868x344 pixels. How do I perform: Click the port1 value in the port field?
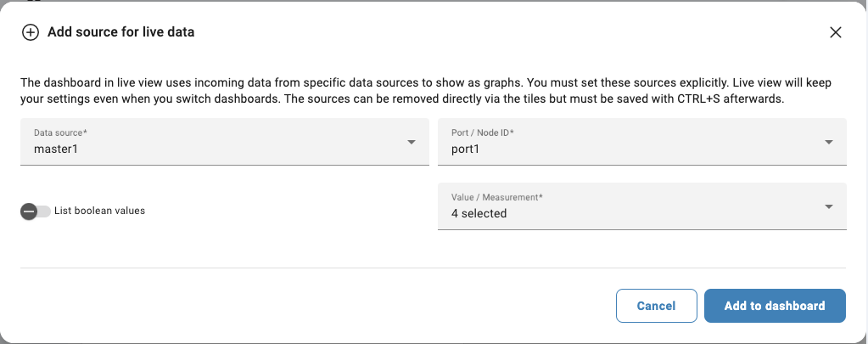(467, 149)
